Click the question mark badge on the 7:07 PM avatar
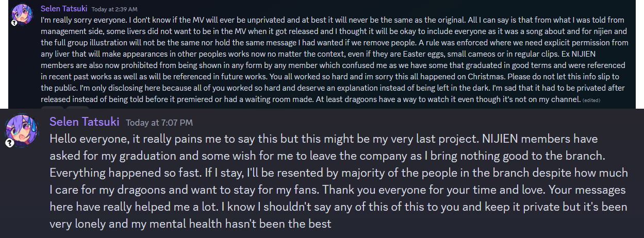644x238 pixels. point(9,144)
